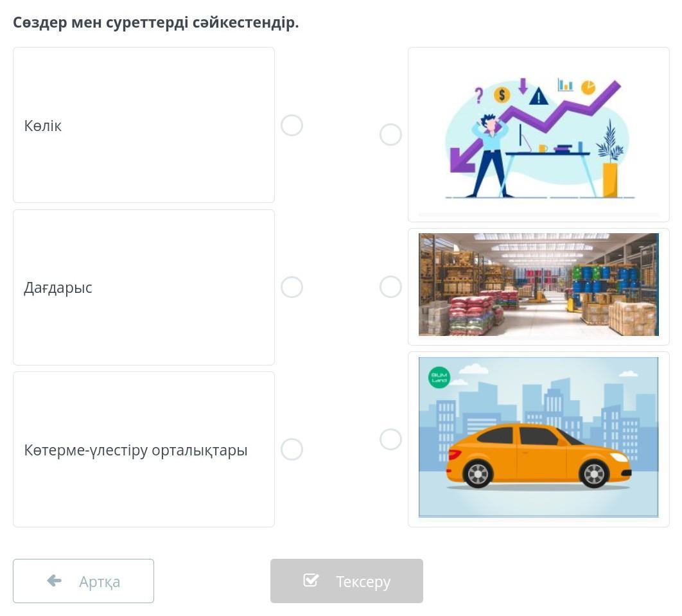Click the warehouse photo thumbnail

coord(538,285)
